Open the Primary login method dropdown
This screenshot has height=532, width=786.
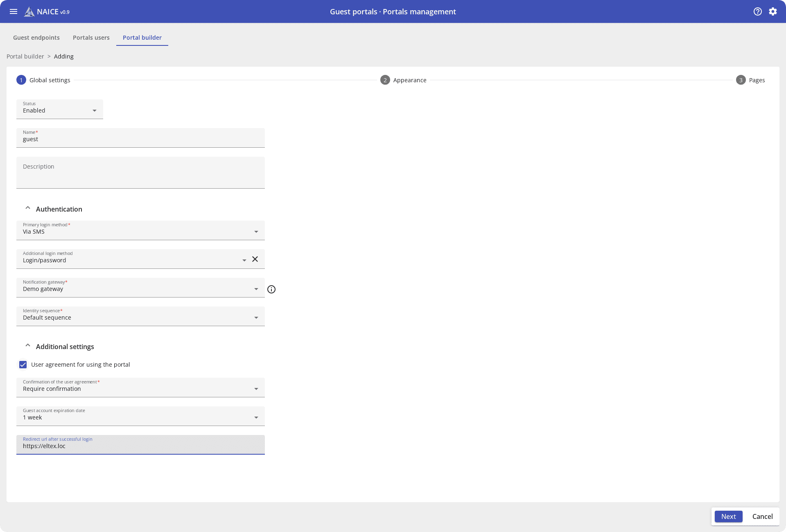click(140, 231)
